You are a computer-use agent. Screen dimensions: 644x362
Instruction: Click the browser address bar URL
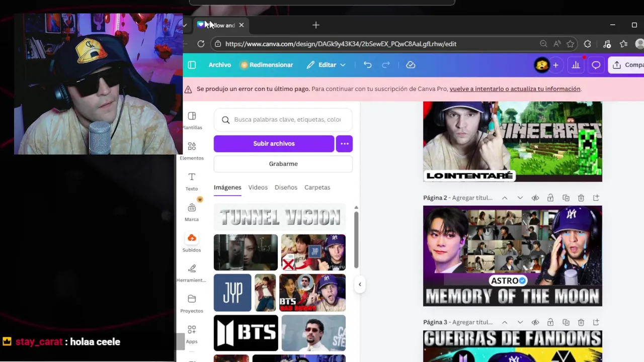click(341, 44)
